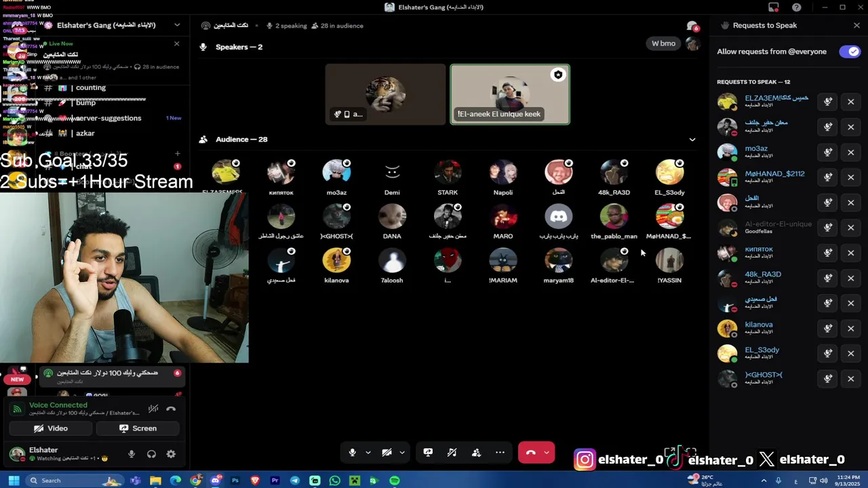Invite ELZA3EM to speak on stage

827,102
